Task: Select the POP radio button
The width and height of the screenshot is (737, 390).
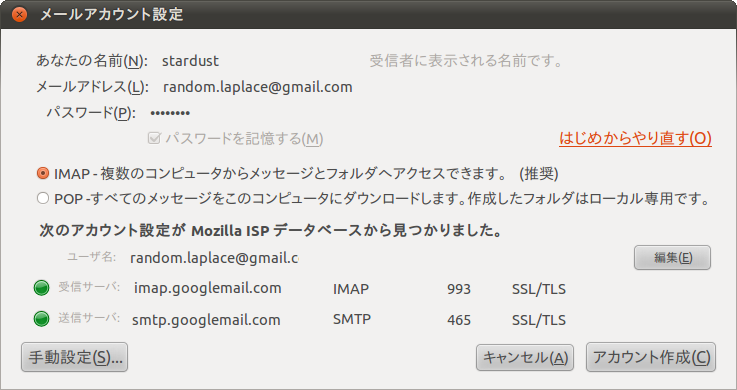Action: coord(43,198)
